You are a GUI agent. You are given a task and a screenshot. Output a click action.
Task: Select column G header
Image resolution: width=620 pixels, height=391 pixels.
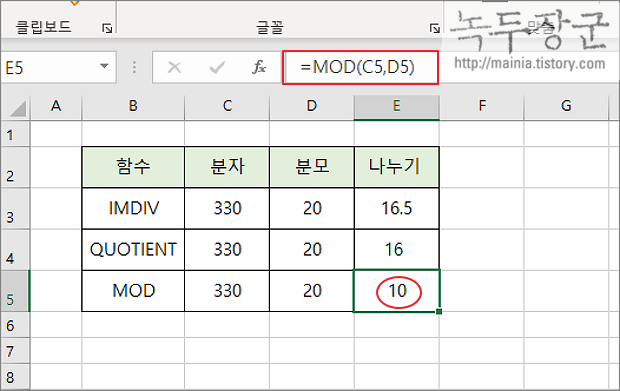pos(566,107)
